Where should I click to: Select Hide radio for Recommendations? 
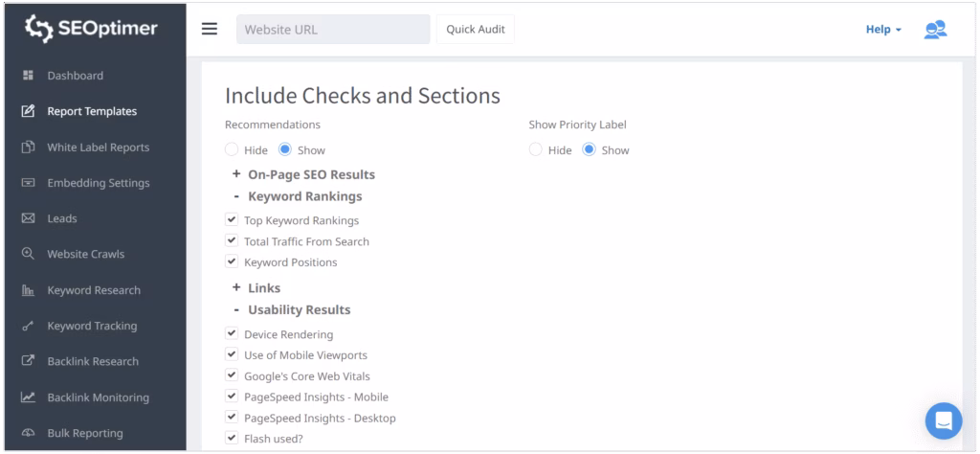point(232,150)
